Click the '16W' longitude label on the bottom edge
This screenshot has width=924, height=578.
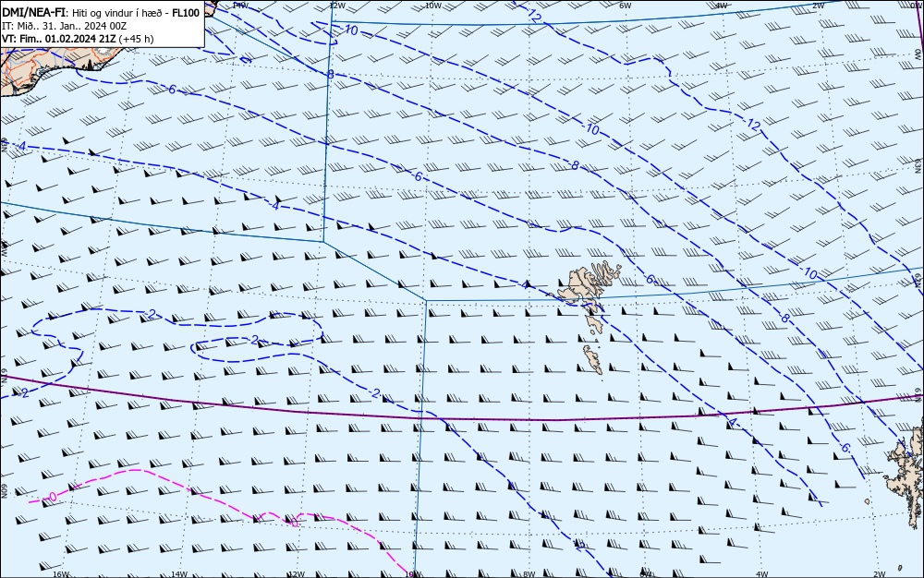pyautogui.click(x=61, y=574)
